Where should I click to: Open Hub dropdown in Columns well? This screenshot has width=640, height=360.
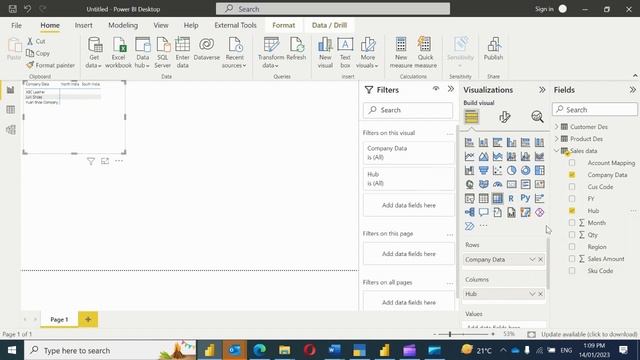532,294
